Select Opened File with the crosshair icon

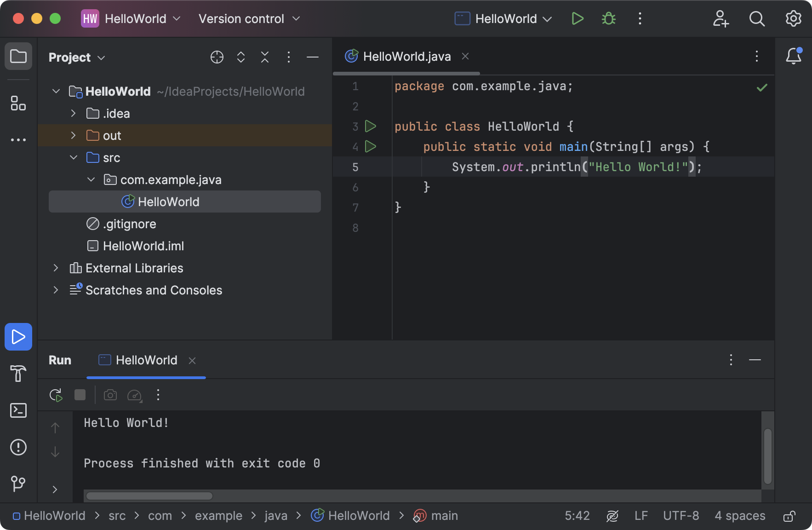tap(217, 57)
